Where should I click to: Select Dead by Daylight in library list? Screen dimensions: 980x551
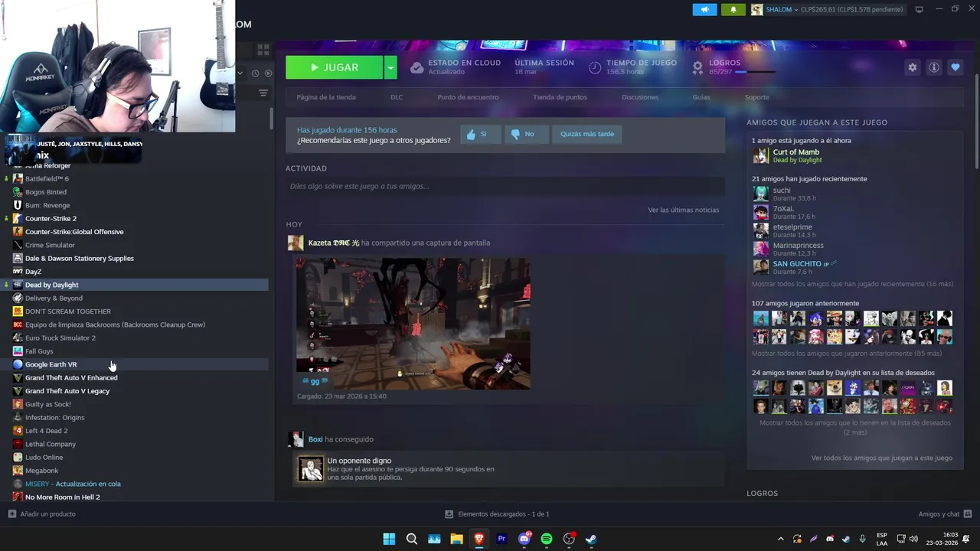click(x=134, y=285)
